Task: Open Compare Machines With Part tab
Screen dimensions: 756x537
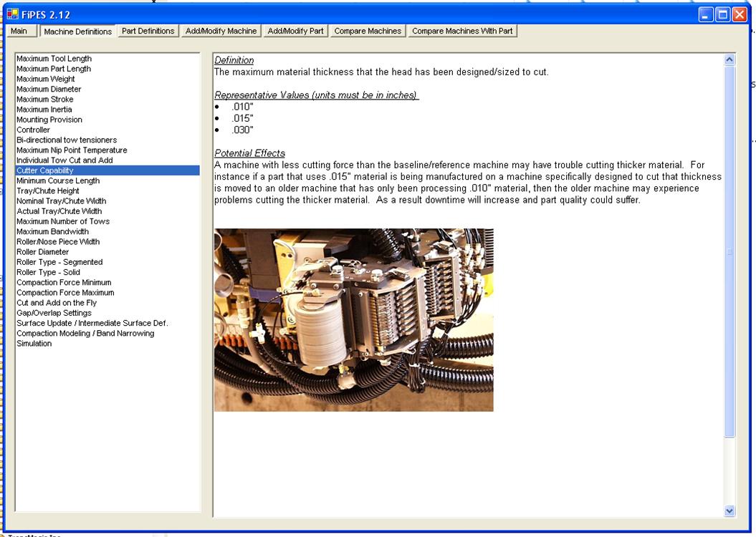Action: pos(462,32)
